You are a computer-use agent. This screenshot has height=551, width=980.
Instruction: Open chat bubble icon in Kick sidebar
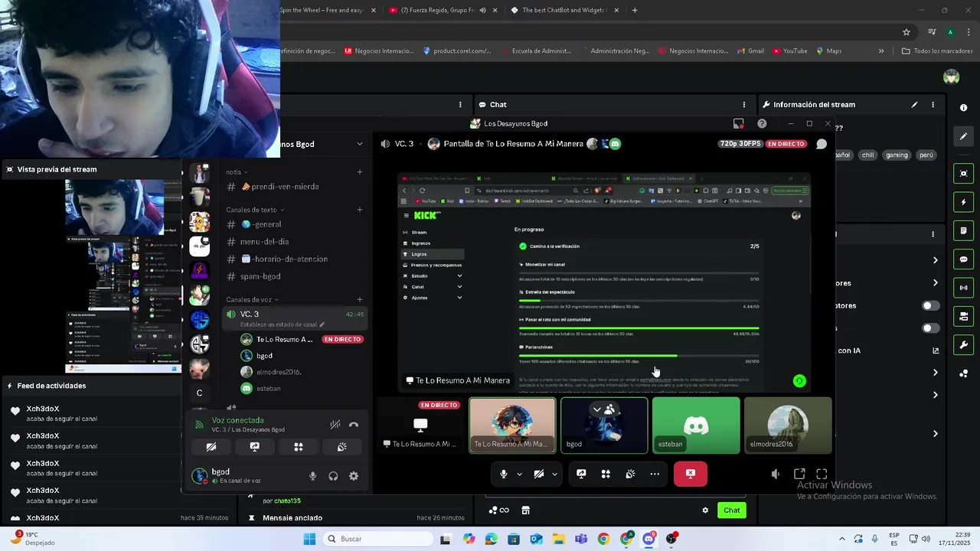(963, 259)
